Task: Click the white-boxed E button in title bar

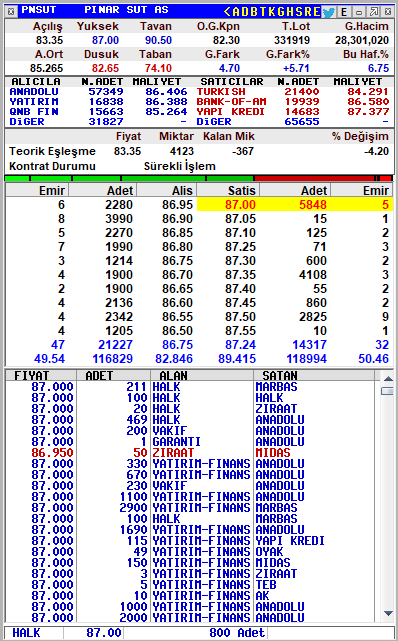Action: (344, 12)
